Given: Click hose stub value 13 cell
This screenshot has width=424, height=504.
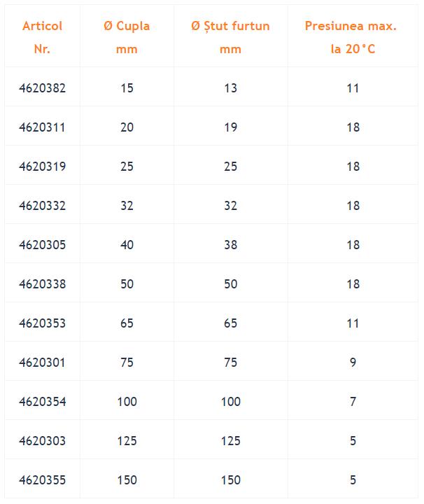Looking at the screenshot, I should pyautogui.click(x=231, y=88).
